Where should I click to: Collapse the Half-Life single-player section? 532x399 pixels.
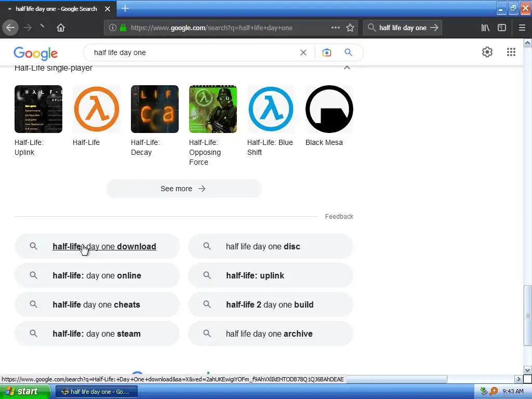coord(347,68)
